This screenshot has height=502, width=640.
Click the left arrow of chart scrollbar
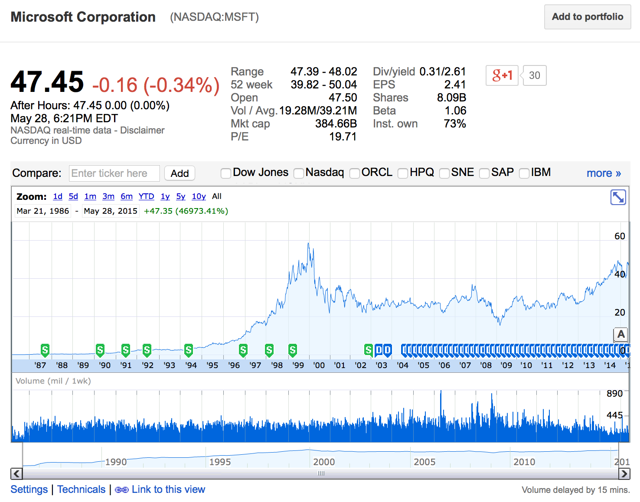click(16, 474)
